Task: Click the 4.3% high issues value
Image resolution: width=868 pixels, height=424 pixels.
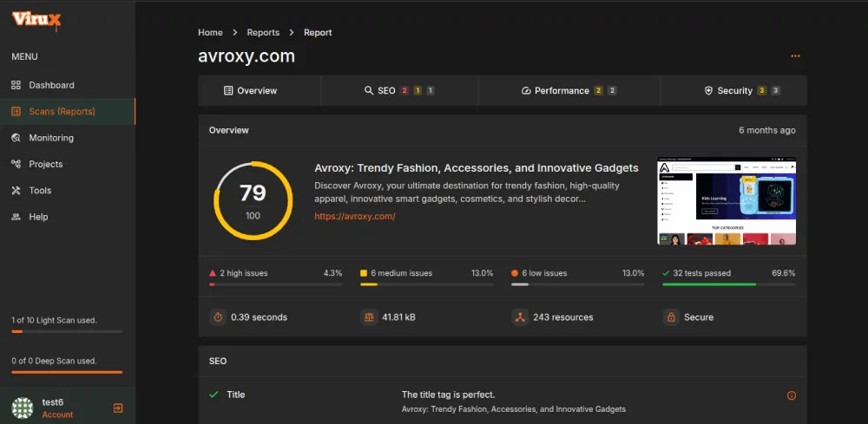Action: pos(332,273)
